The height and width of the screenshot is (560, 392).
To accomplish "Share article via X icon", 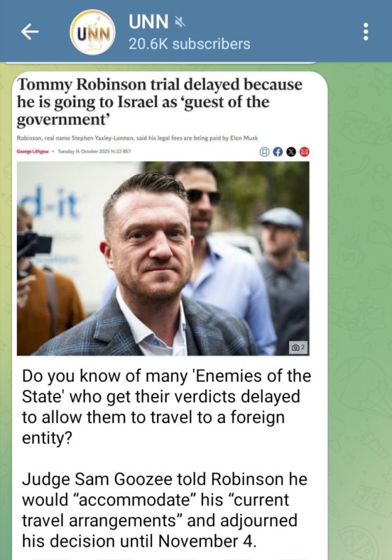I will click(291, 152).
